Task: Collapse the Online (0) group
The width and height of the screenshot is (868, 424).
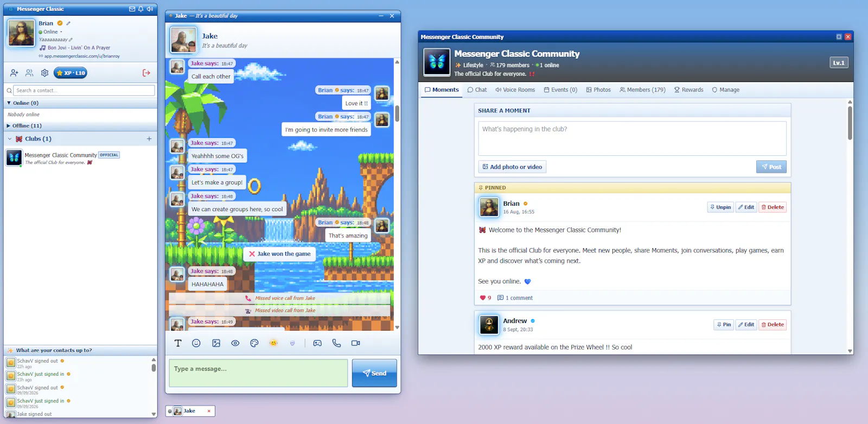Action: coord(80,103)
